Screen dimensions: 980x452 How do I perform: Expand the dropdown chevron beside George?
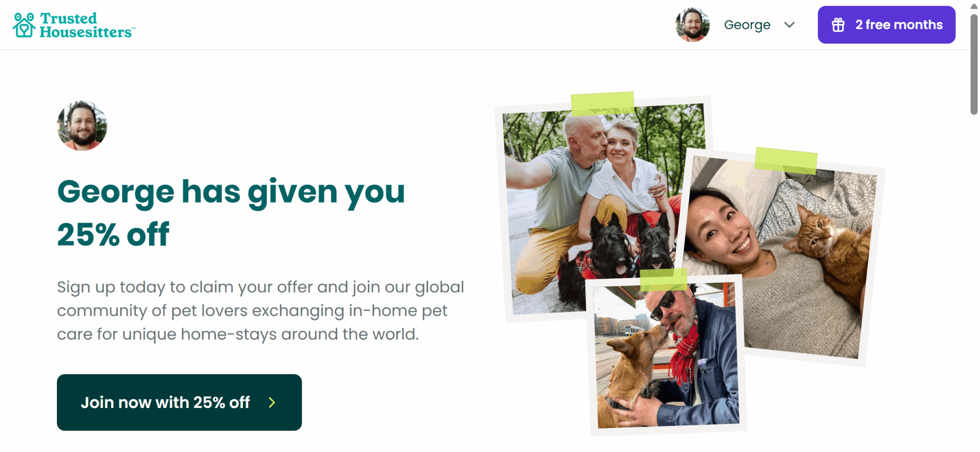click(x=790, y=25)
